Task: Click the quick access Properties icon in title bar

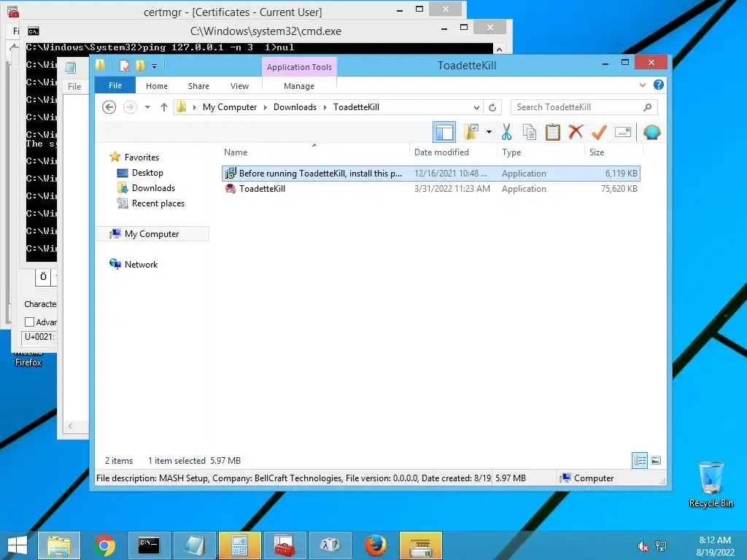Action: point(124,65)
